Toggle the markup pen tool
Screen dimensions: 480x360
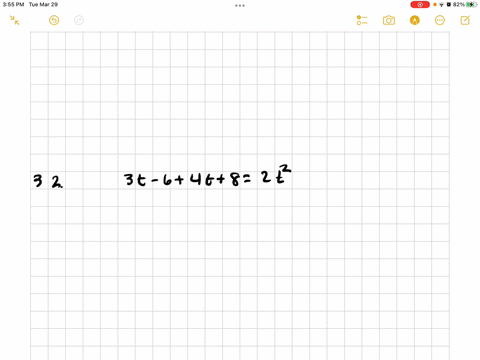pos(415,20)
